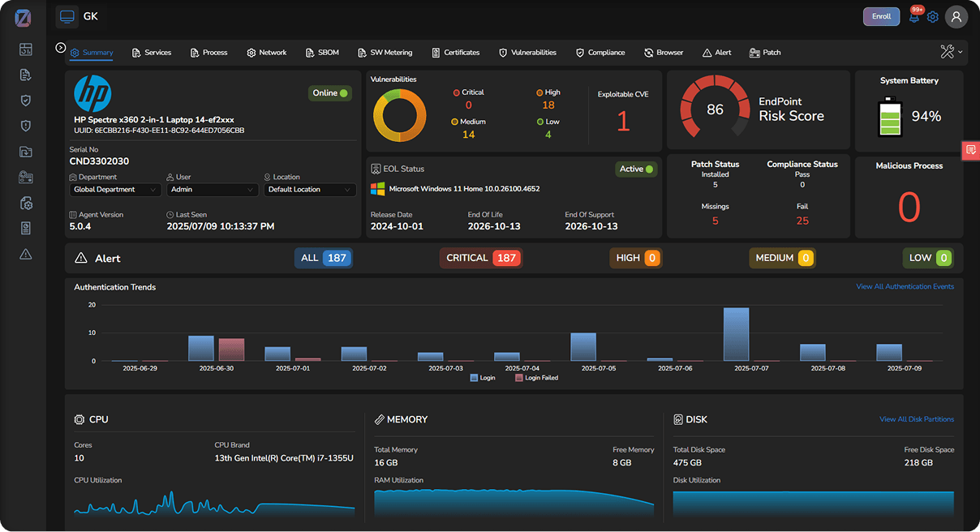Open the Admin user dropdown

coord(213,190)
